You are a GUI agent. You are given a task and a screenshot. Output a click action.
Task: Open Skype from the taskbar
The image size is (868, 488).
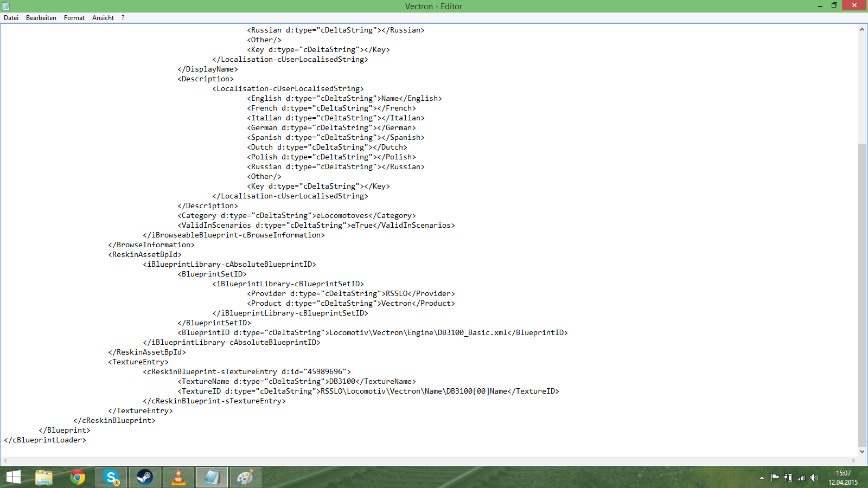tap(111, 477)
